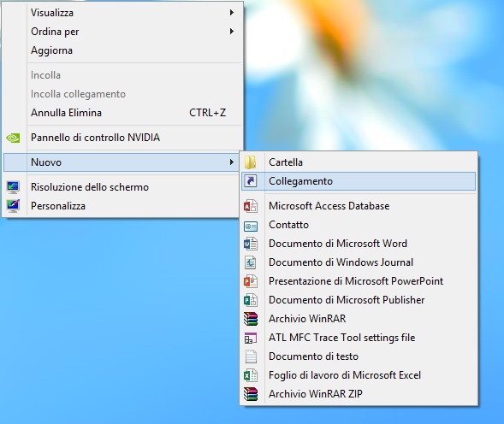Click the Excel worksheet icon

click(x=251, y=375)
